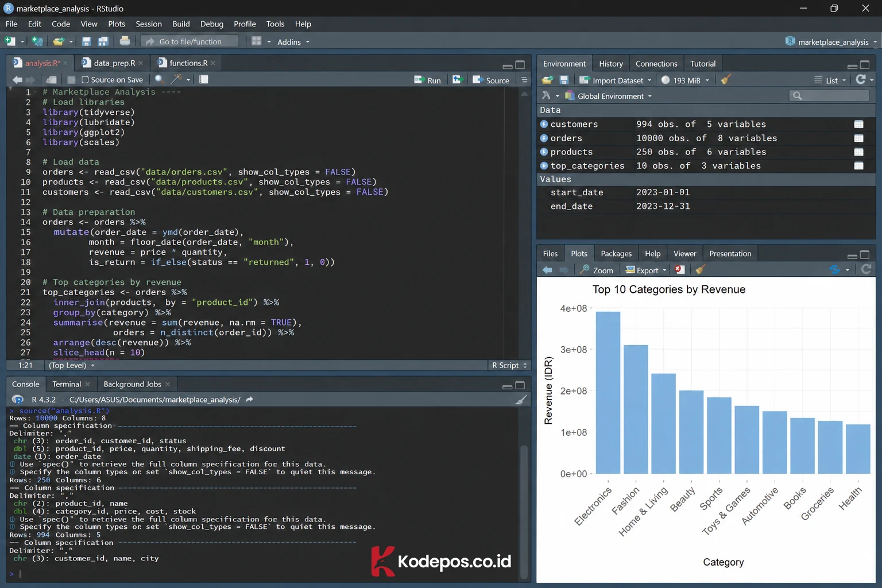Image resolution: width=882 pixels, height=588 pixels.
Task: Minimize the Console pane
Action: [x=507, y=386]
